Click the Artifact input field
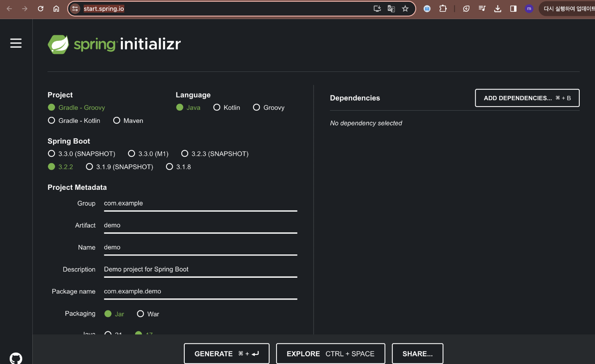This screenshot has width=595, height=364. pyautogui.click(x=200, y=225)
